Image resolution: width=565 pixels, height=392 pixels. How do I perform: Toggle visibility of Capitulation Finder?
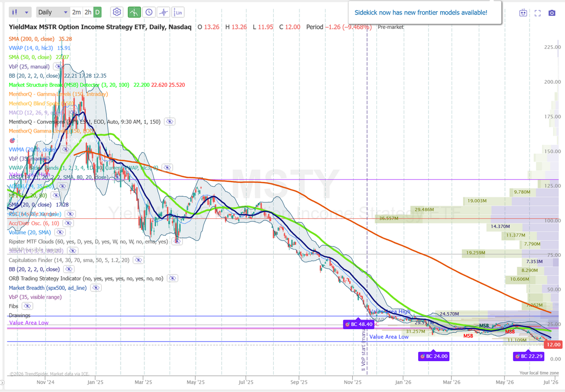[x=138, y=260]
